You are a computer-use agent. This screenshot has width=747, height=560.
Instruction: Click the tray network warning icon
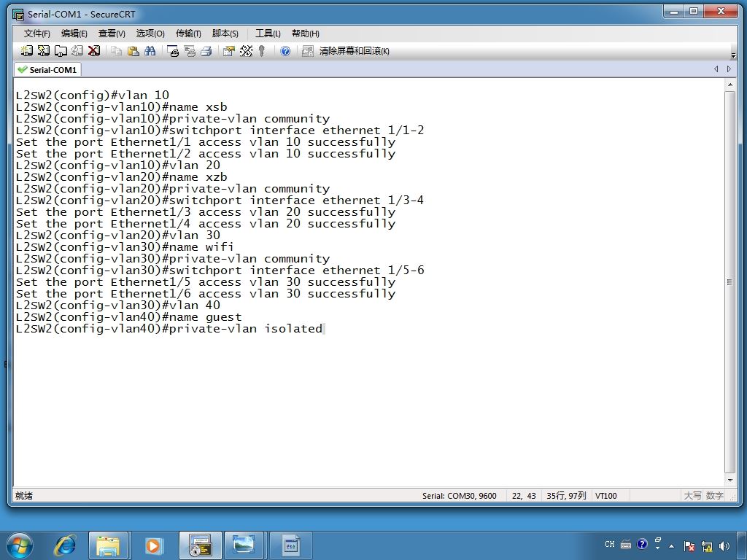point(707,546)
